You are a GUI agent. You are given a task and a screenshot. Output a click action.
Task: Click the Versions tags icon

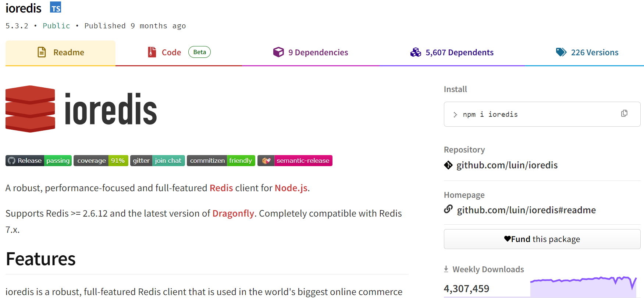[x=561, y=52]
